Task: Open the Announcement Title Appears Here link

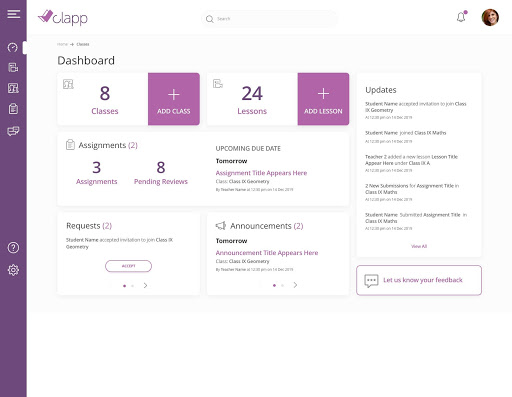Action: point(267,253)
